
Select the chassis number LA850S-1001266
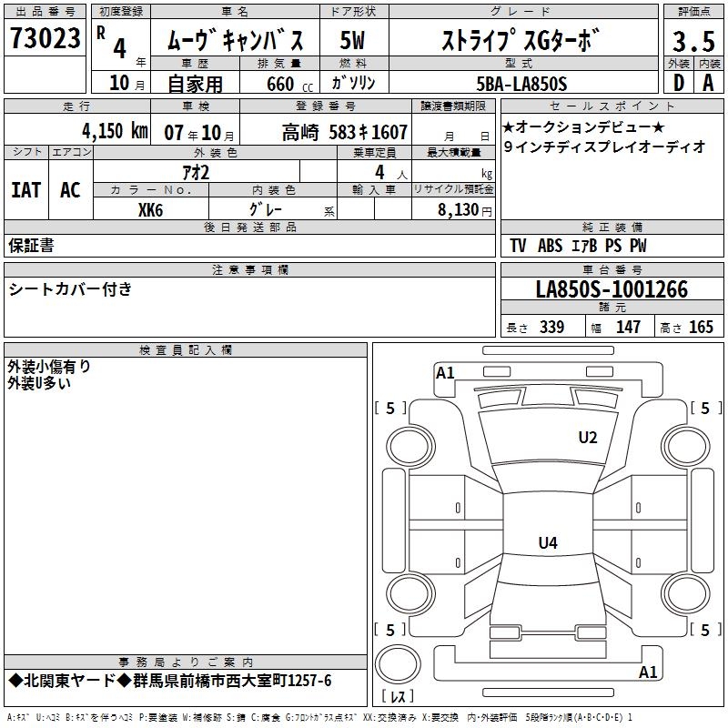612,290
